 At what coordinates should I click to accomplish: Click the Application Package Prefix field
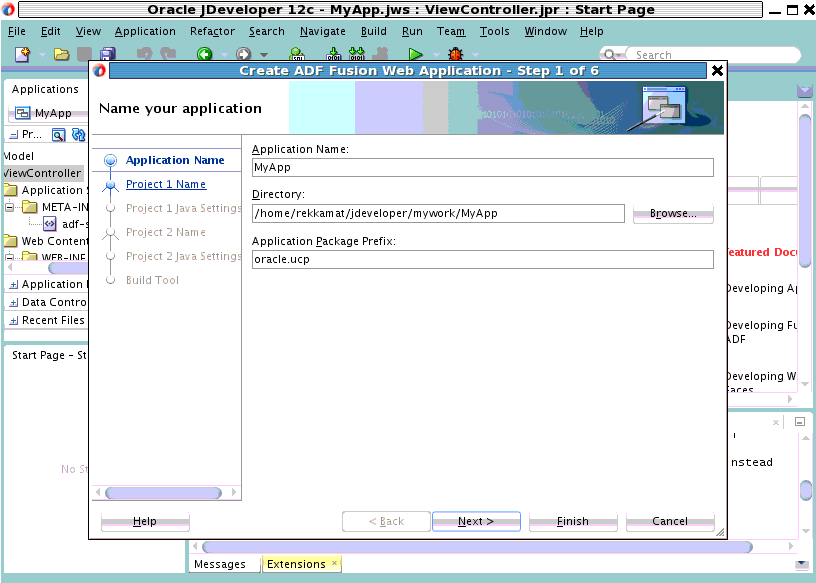coord(482,259)
